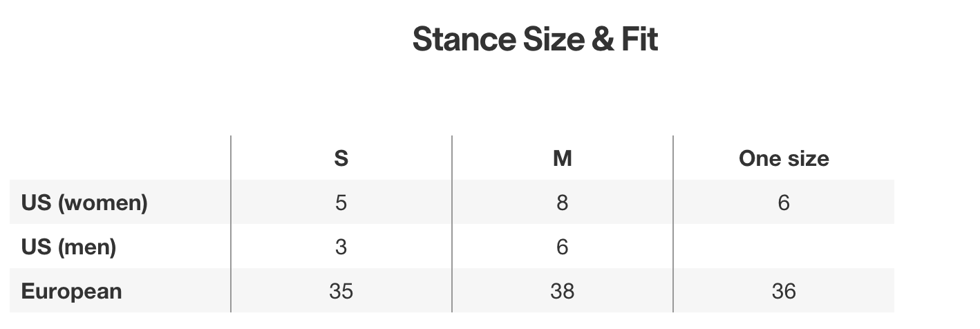Viewport: 980px width, 329px height.
Task: Select the M column header
Action: 562,158
